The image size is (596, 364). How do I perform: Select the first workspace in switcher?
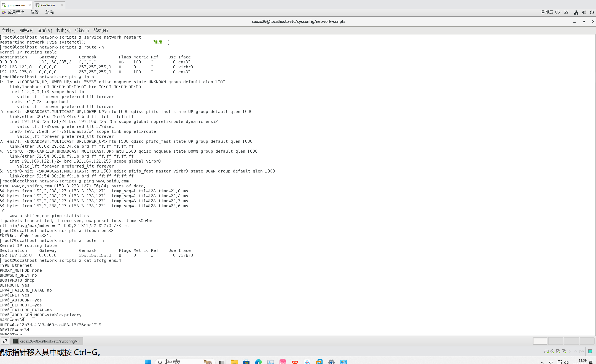coord(540,341)
